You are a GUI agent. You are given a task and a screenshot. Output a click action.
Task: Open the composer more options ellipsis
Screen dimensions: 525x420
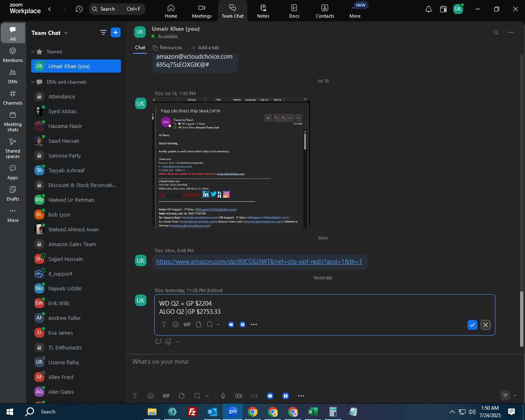pyautogui.click(x=301, y=396)
